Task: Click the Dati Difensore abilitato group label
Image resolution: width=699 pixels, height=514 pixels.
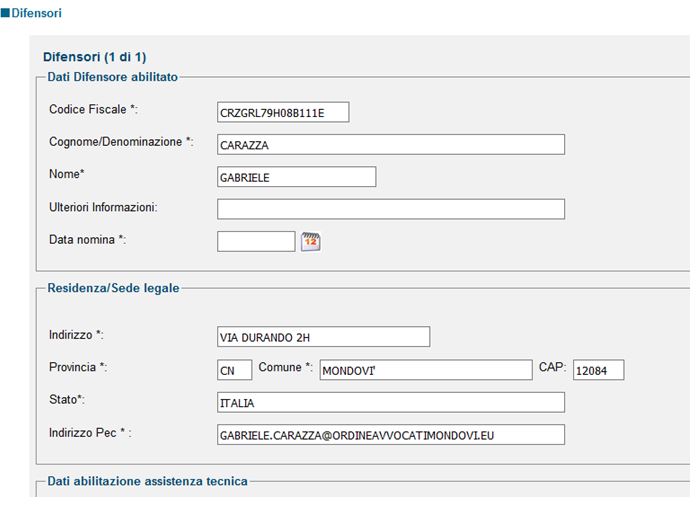Action: 113,77
